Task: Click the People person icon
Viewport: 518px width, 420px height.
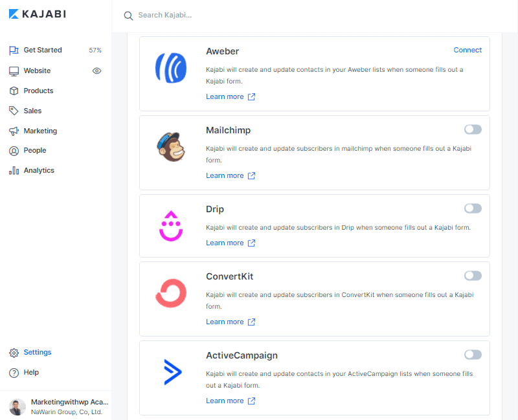Action: (x=14, y=151)
